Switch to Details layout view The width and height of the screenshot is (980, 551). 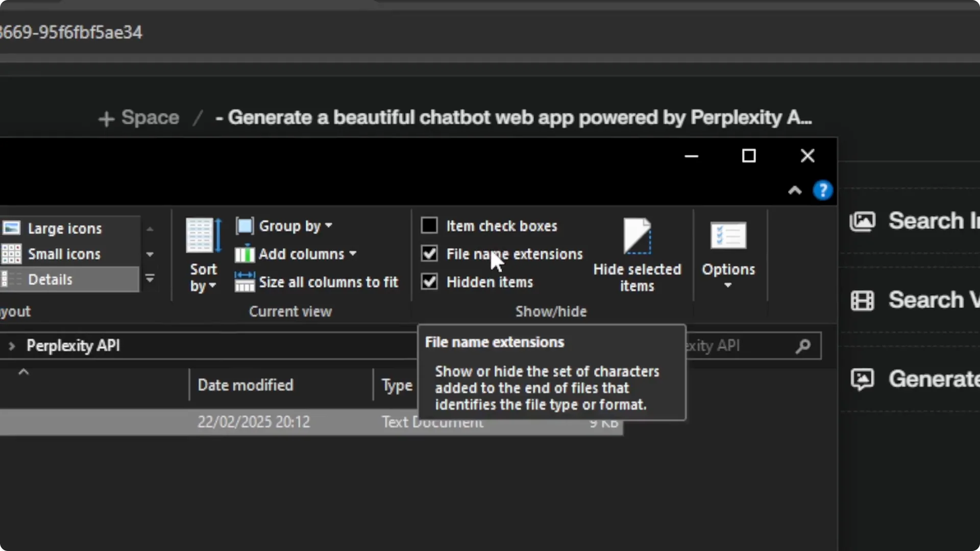point(50,279)
